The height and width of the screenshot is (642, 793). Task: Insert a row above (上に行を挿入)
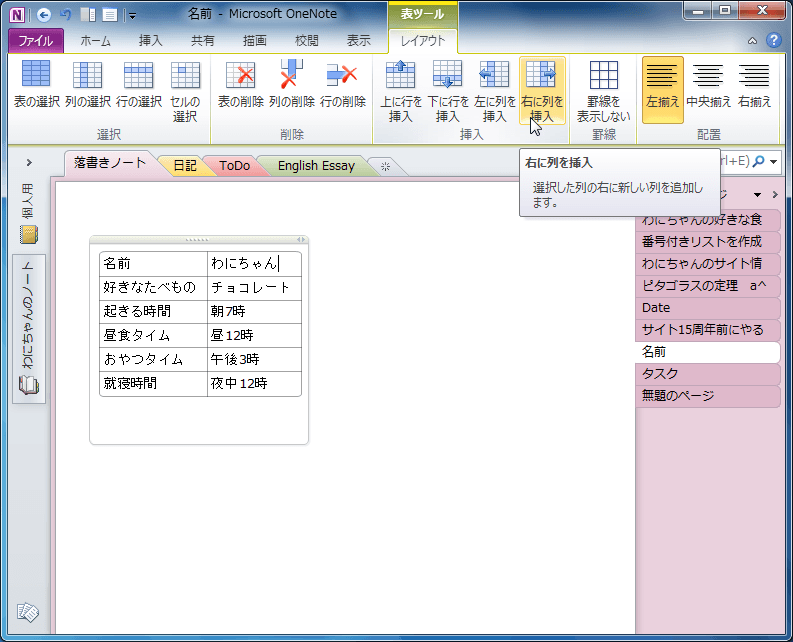click(x=401, y=91)
